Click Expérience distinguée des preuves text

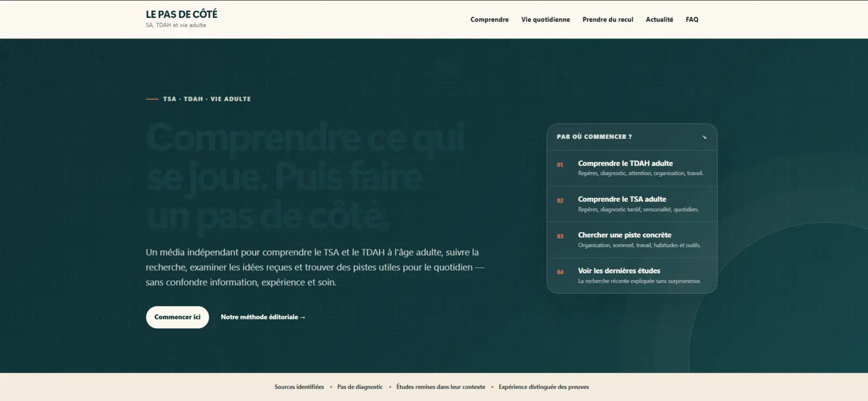pos(544,387)
